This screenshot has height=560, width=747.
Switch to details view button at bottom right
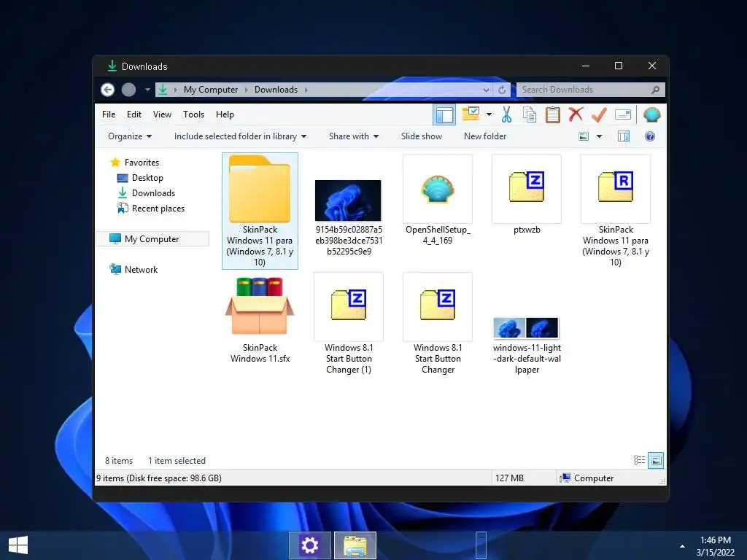click(639, 460)
